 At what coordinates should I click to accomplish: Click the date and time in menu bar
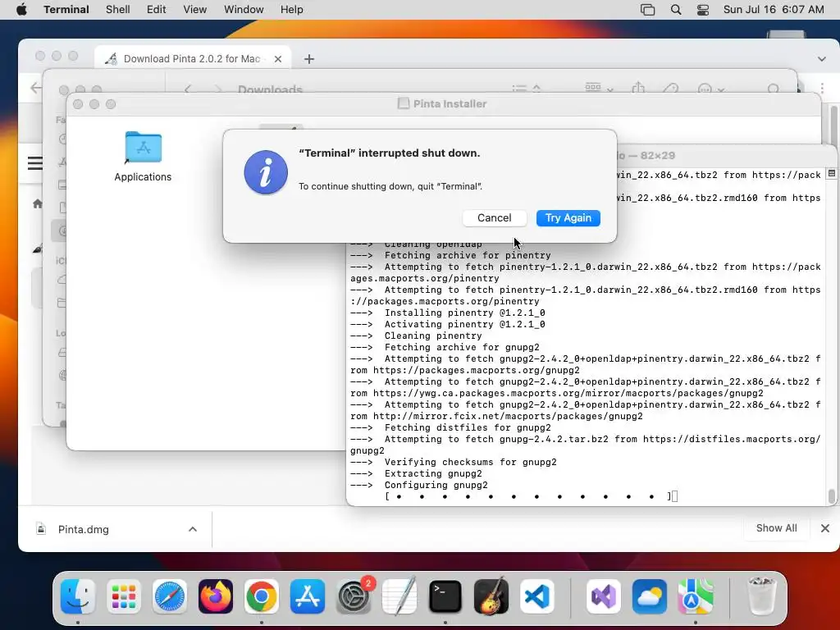(x=773, y=10)
